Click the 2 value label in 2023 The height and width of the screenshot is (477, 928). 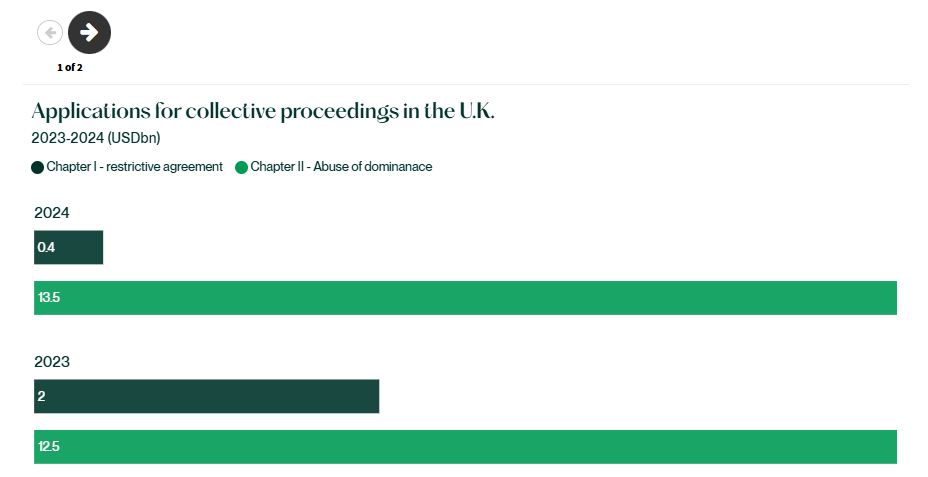41,396
